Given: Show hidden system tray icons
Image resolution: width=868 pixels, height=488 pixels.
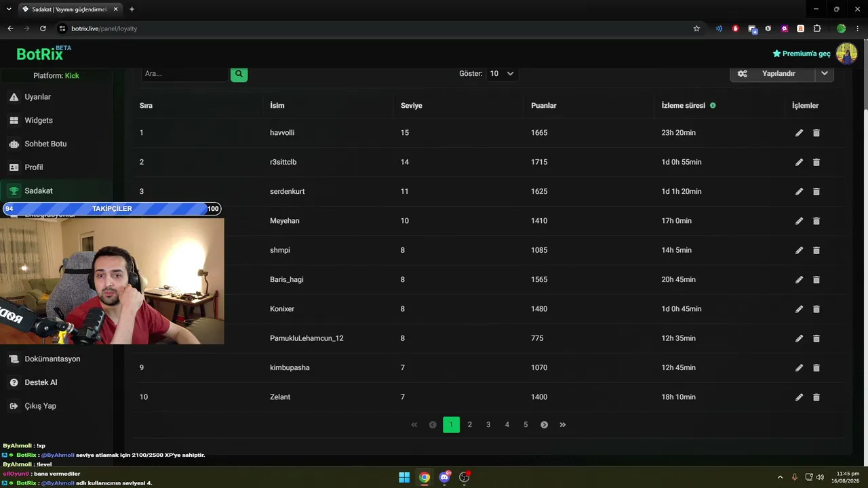Looking at the screenshot, I should [x=780, y=477].
